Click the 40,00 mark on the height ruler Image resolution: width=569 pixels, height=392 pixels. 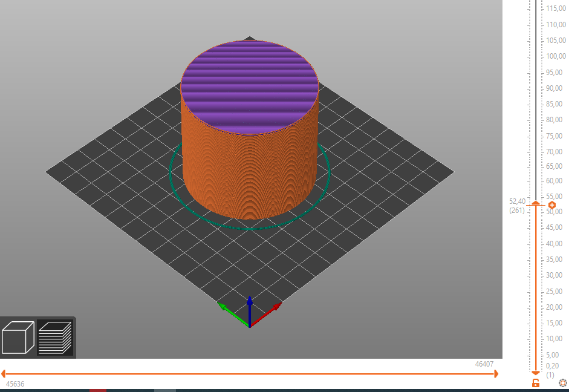point(554,244)
